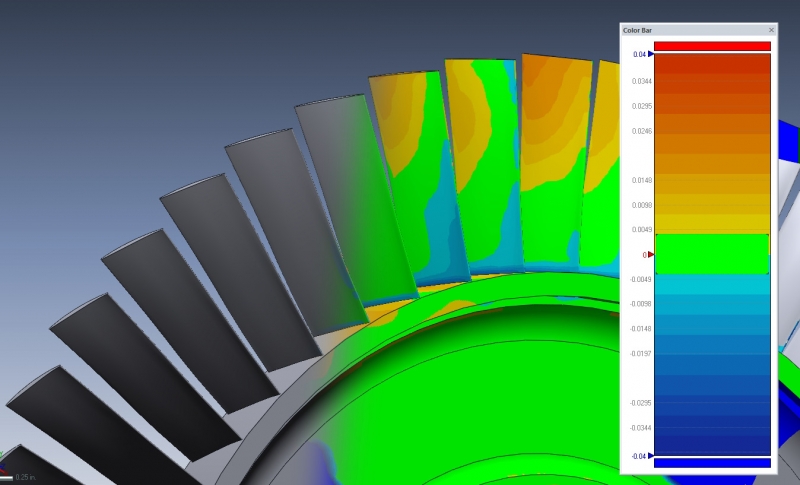Click the red zero marker arrow
The width and height of the screenshot is (800, 485).
(651, 255)
